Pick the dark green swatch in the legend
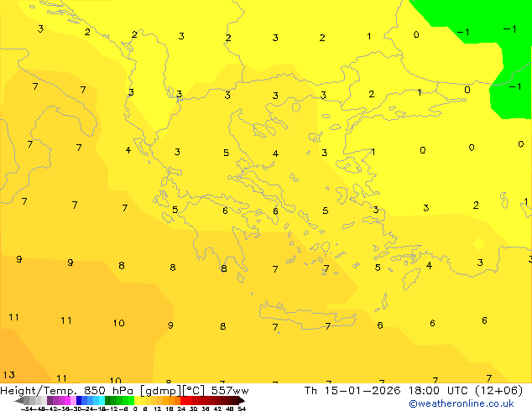This screenshot has width=532, height=411. click(x=107, y=400)
